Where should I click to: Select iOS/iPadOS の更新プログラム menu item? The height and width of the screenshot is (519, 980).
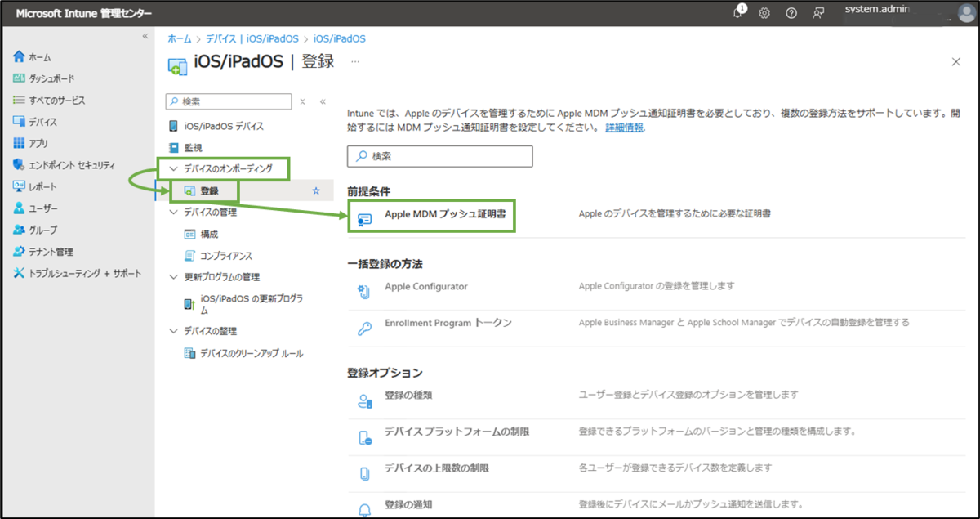pyautogui.click(x=252, y=304)
